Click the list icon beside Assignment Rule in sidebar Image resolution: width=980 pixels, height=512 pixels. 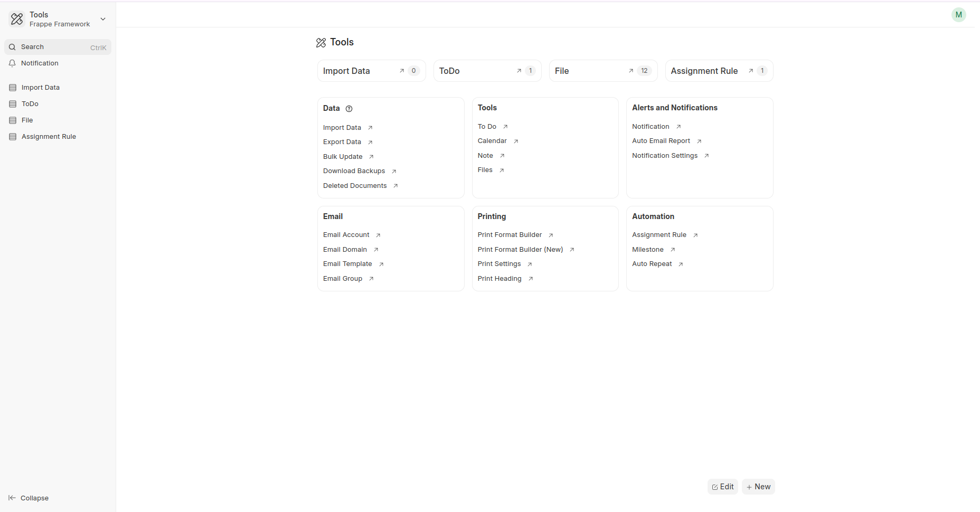13,137
